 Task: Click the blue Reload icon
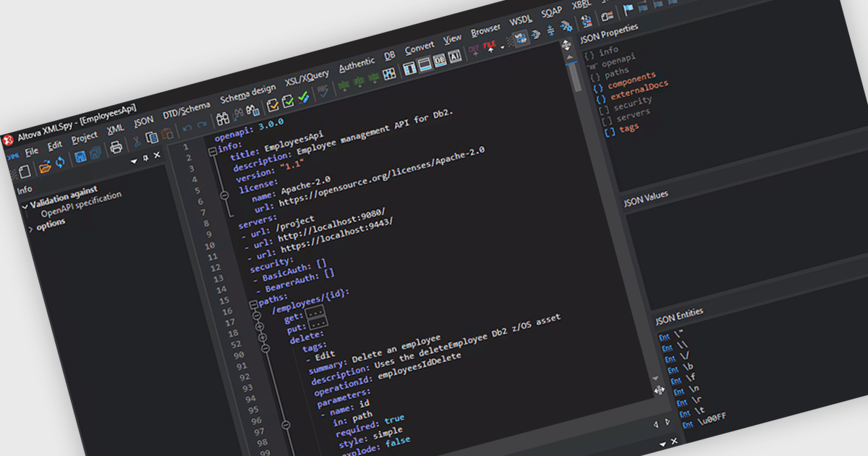point(60,162)
